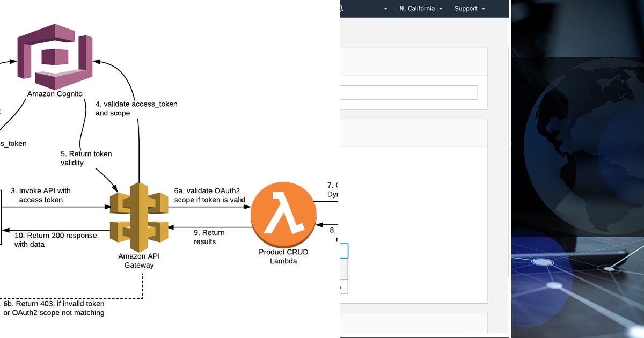Click the blue-outlined button in the console
The image size is (644, 338).
coord(344,250)
